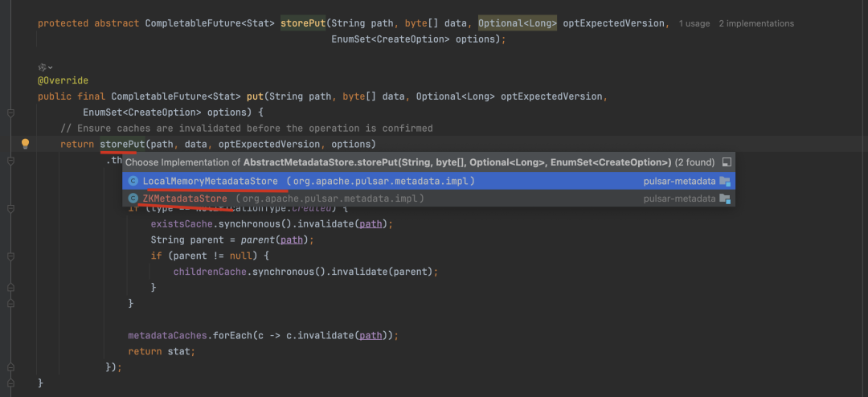
Task: Choose LocalMemoryMetadataStore implementation
Action: pyautogui.click(x=428, y=181)
